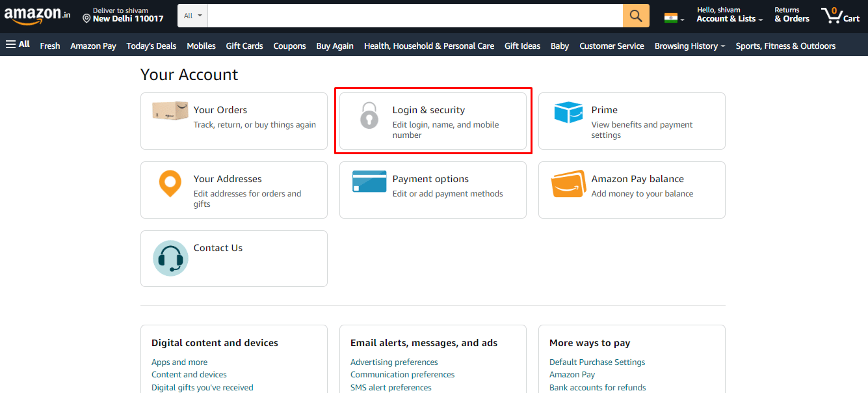Viewport: 868px width, 393px height.
Task: Click More ways to pay heading
Action: point(590,343)
